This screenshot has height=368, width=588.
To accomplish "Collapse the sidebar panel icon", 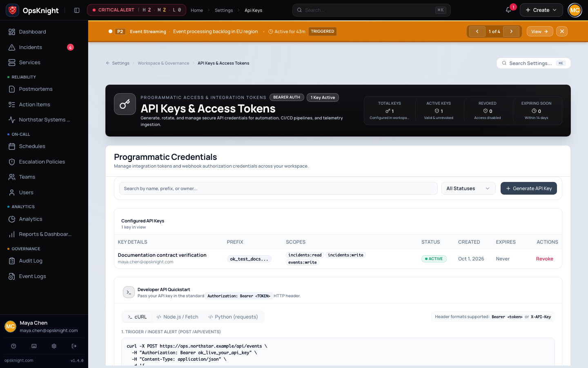I will [x=77, y=10].
